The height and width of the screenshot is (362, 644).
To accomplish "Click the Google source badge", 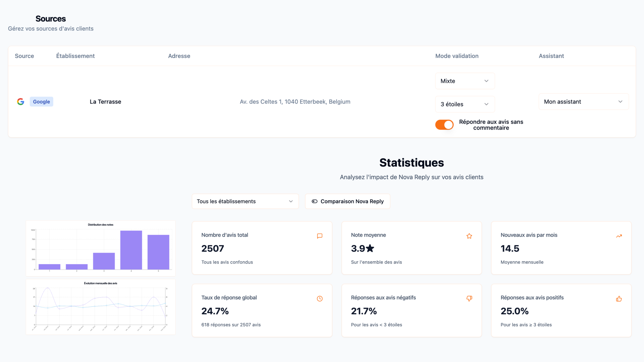I will [x=41, y=102].
